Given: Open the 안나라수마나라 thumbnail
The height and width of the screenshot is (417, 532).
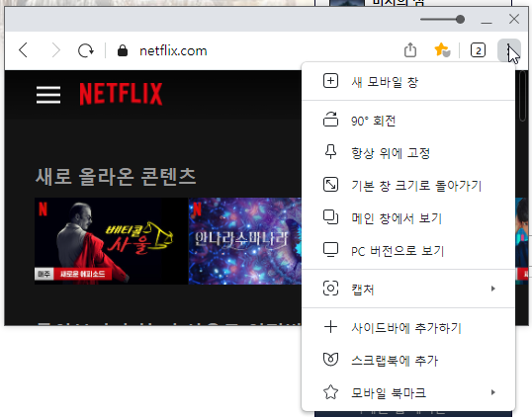Looking at the screenshot, I should click(x=245, y=241).
